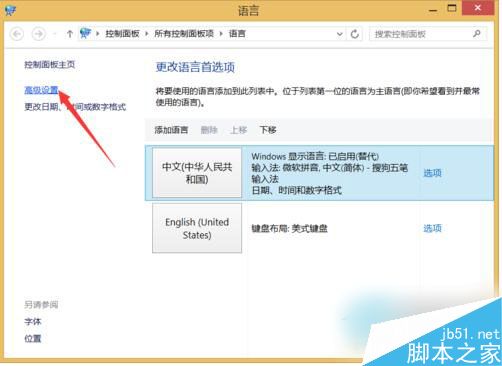
Task: Refresh the Control Panel page
Action: click(355, 34)
